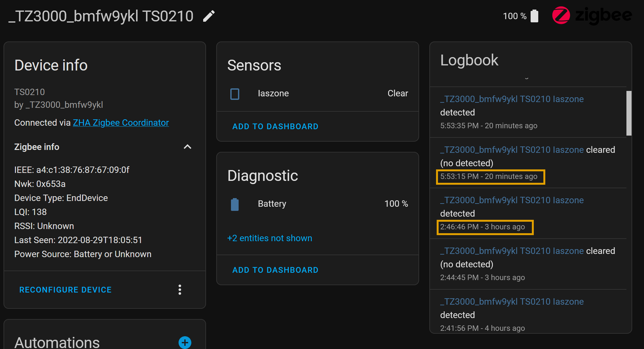Click the Battery diagnostic icon
644x349 pixels.
235,204
